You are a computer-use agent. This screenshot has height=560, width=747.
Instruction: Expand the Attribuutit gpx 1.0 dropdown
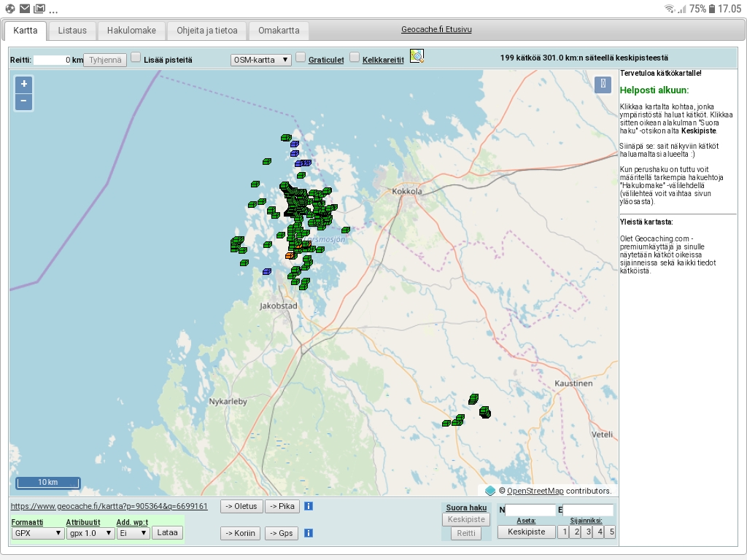tap(89, 533)
